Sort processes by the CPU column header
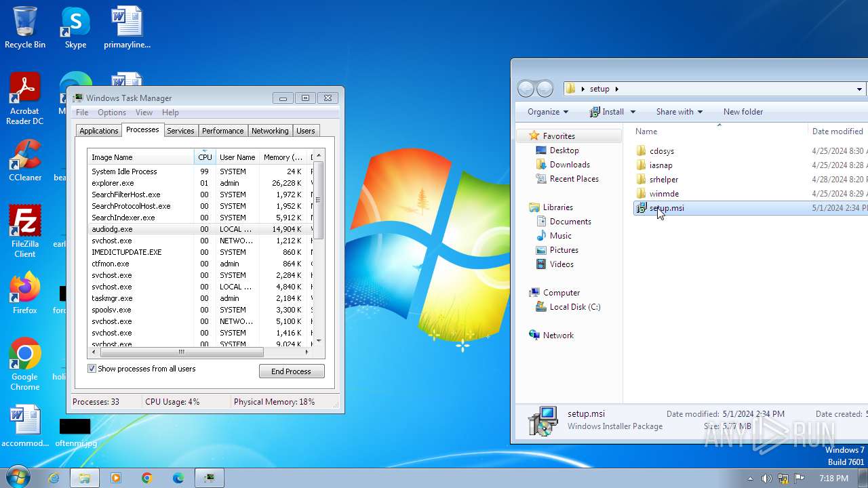Viewport: 868px width, 488px height. pyautogui.click(x=205, y=157)
